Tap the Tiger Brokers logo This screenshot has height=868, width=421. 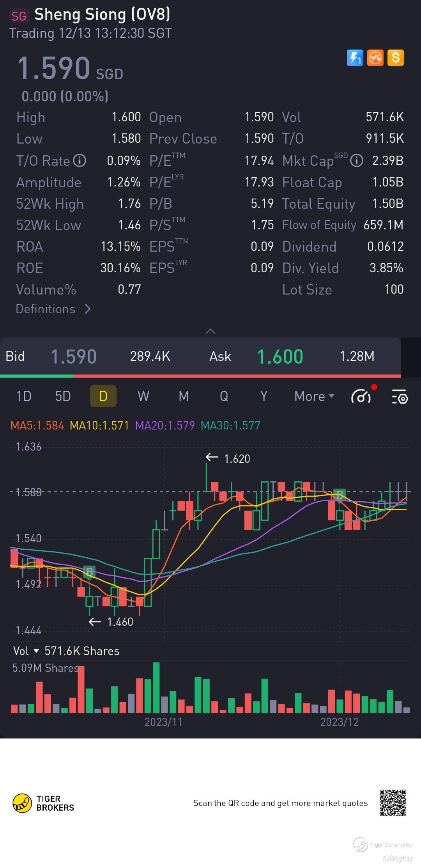[43, 803]
